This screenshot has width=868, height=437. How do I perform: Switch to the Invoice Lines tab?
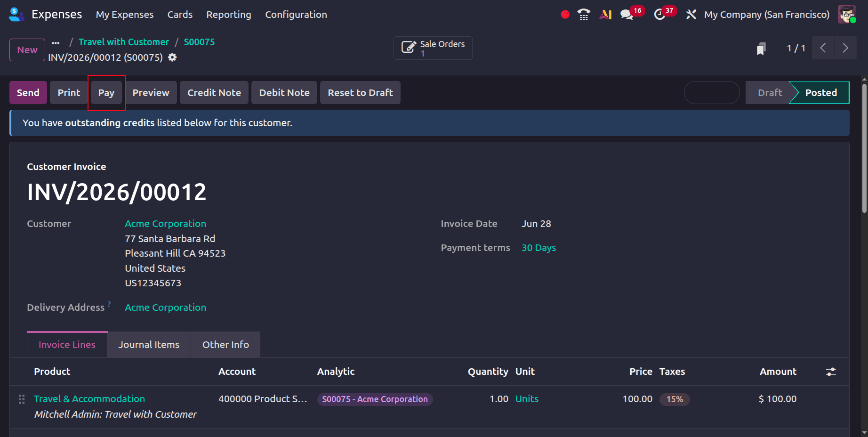point(67,345)
